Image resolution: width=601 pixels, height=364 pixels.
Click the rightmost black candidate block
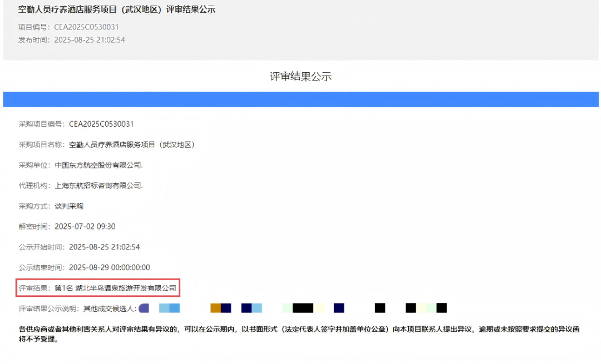441,307
